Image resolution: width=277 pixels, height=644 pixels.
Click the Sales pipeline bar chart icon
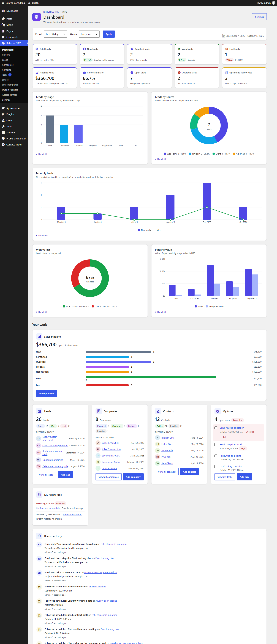coord(39,337)
